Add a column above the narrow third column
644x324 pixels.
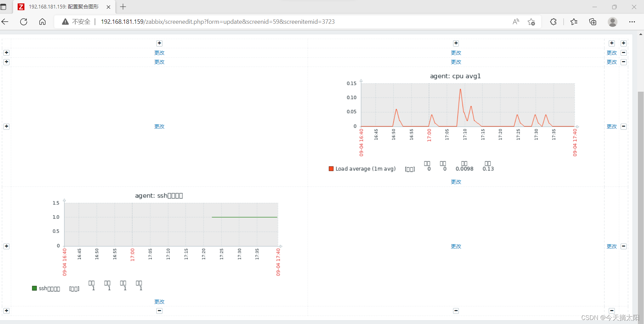pos(612,43)
